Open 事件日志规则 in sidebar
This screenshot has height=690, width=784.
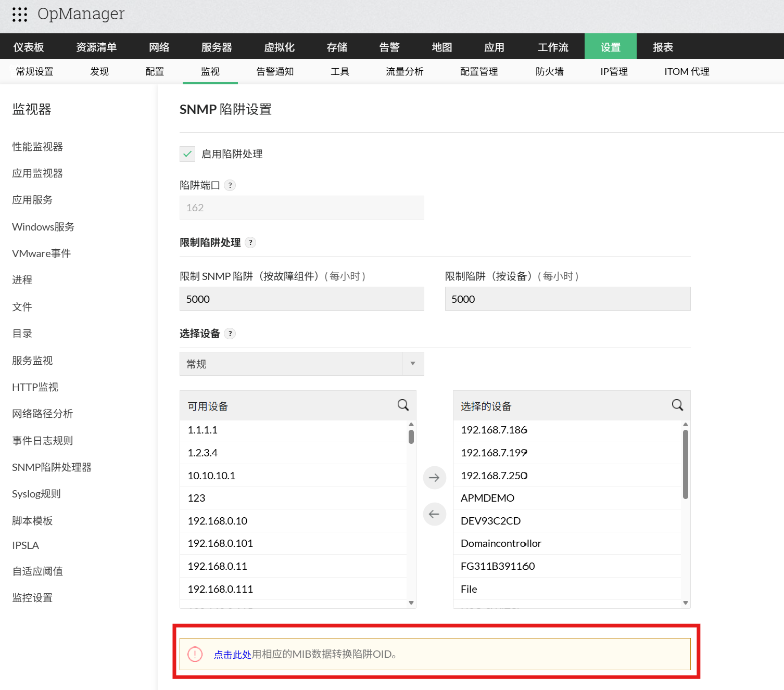pos(43,441)
